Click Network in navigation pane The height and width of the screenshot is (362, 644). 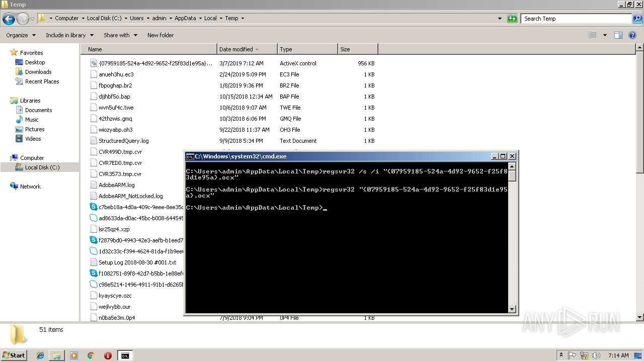30,187
